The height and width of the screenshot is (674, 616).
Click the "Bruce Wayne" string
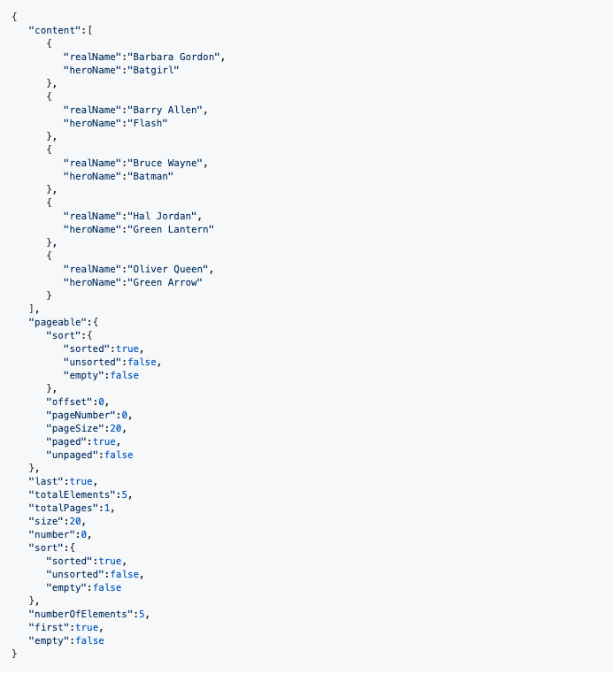coord(165,163)
